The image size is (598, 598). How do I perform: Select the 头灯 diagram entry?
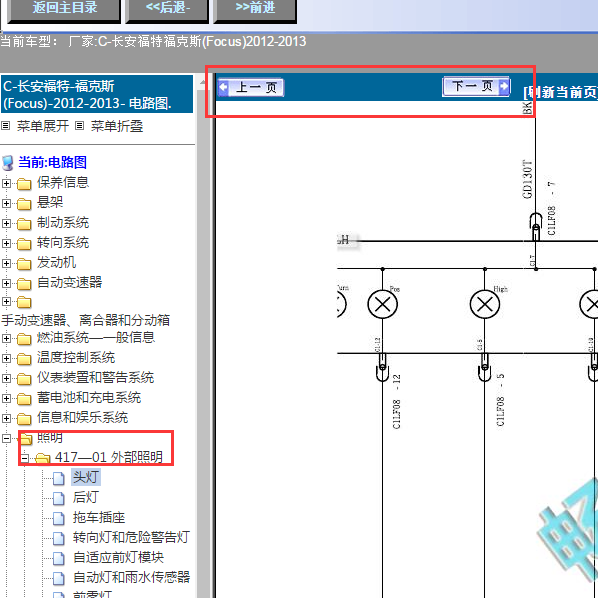click(x=86, y=477)
